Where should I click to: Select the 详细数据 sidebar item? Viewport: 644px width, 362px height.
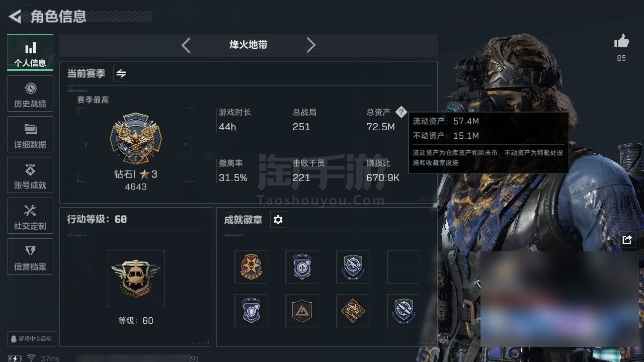pyautogui.click(x=30, y=134)
